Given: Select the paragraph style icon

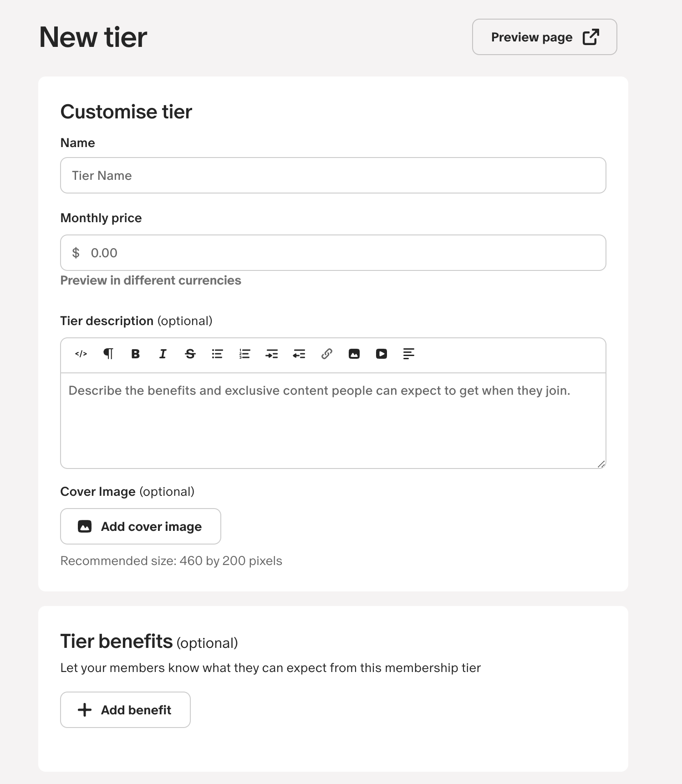Looking at the screenshot, I should (x=108, y=354).
